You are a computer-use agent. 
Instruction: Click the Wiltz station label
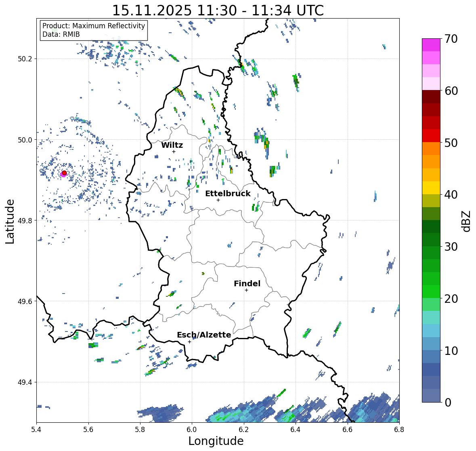[172, 145]
